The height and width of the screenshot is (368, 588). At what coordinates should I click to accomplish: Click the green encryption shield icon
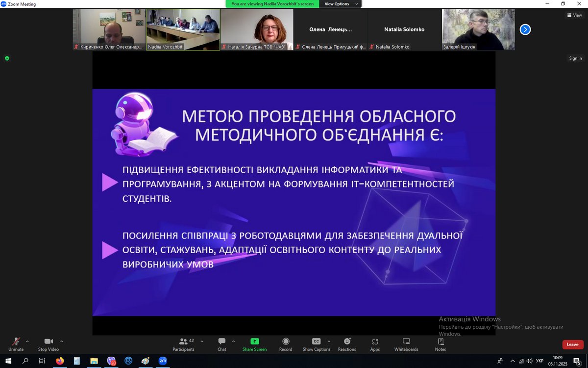pyautogui.click(x=7, y=58)
